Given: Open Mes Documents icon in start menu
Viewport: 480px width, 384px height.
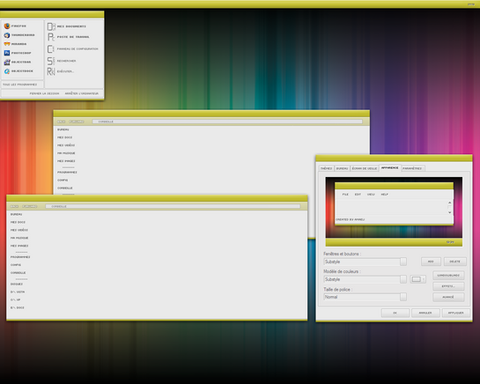Looking at the screenshot, I should tap(51, 26).
